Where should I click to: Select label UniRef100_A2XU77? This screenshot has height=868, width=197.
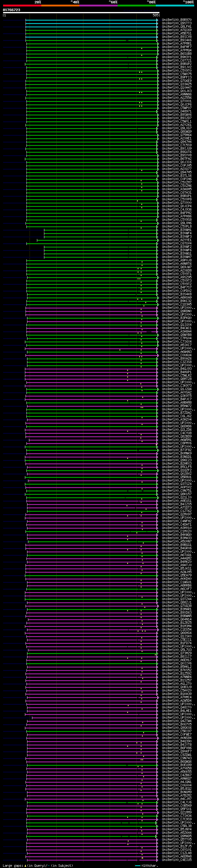pyautogui.click(x=176, y=169)
